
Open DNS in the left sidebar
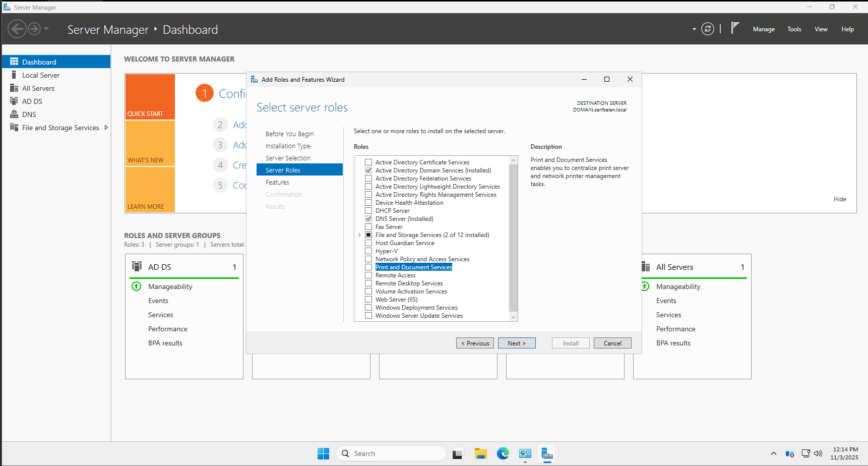pyautogui.click(x=29, y=114)
